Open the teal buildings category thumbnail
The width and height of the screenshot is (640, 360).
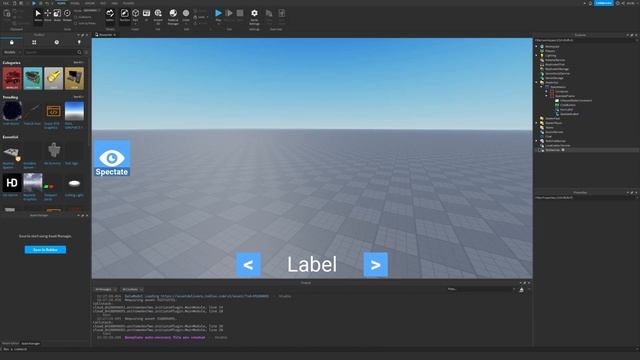point(33,78)
